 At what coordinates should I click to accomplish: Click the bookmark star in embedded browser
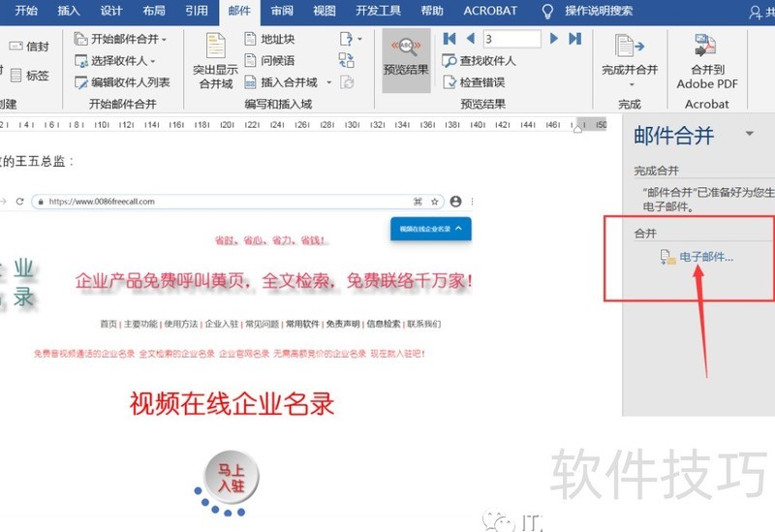point(434,202)
